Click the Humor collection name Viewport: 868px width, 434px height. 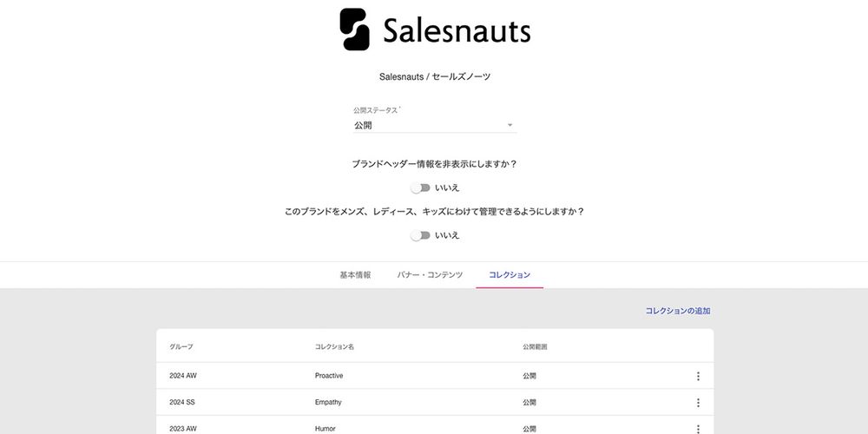click(325, 429)
